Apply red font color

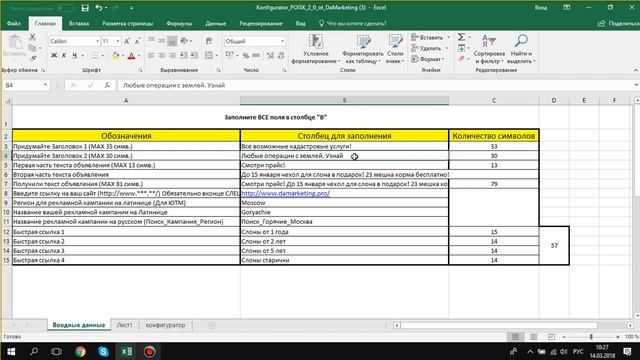point(131,56)
